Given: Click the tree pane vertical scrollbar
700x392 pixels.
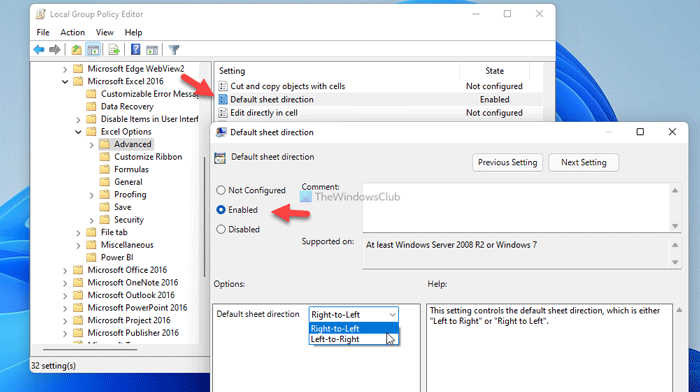Looking at the screenshot, I should [x=204, y=217].
